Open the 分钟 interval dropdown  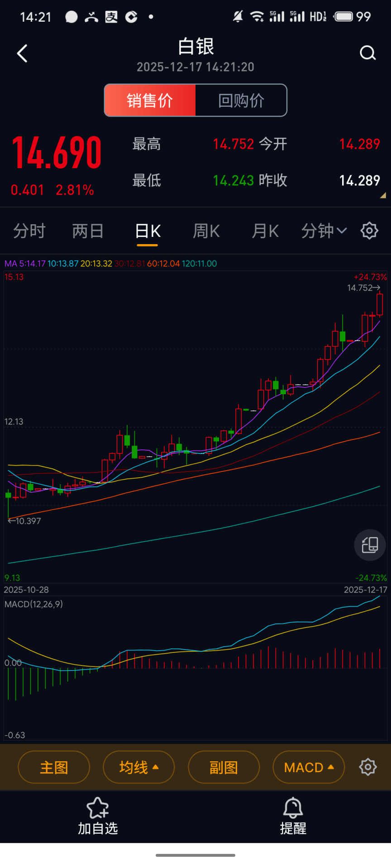pos(324,231)
